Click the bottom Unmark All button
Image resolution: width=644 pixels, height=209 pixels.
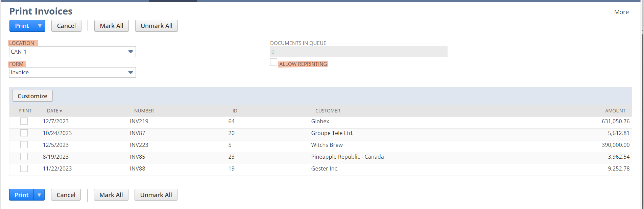pos(156,195)
